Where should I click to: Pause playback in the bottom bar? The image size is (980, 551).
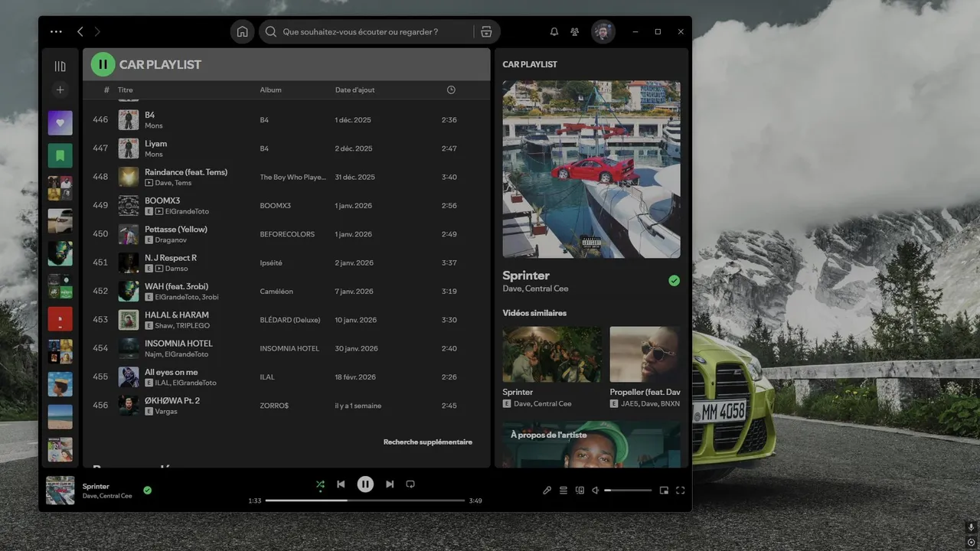click(365, 484)
